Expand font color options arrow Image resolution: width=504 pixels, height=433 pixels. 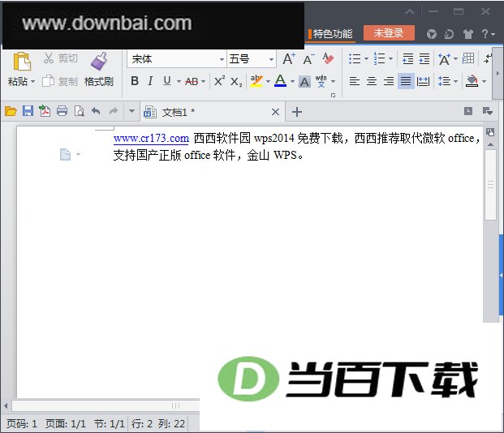point(292,82)
